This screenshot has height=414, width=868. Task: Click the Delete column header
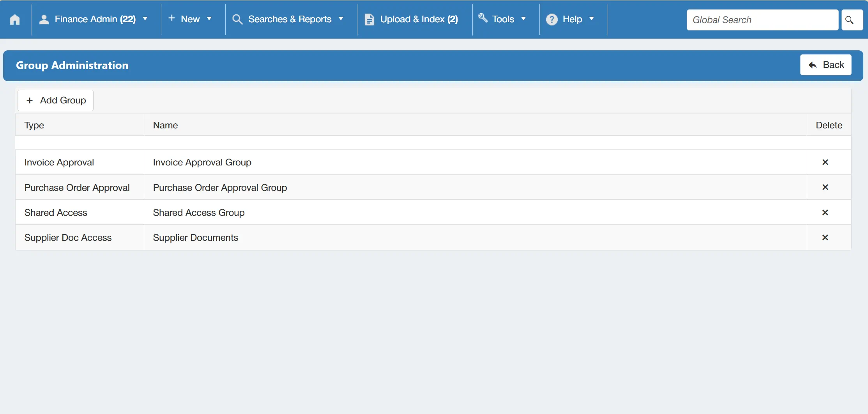[829, 125]
